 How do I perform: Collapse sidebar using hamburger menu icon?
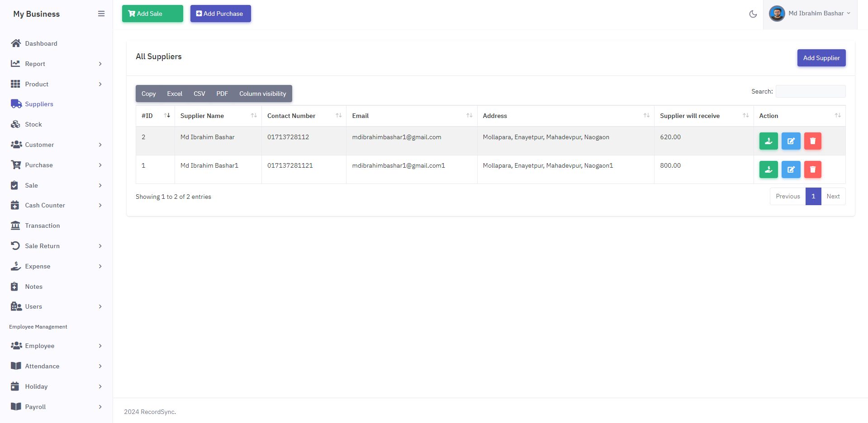pyautogui.click(x=101, y=14)
